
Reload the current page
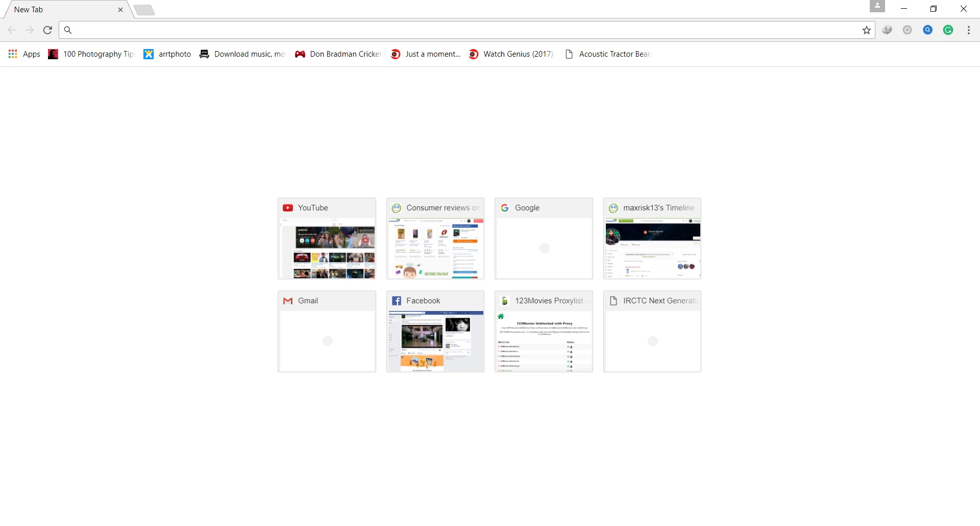point(47,30)
